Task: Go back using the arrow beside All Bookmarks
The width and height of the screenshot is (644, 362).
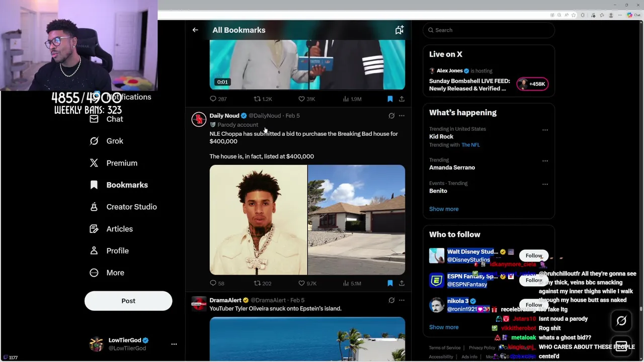Action: [195, 30]
